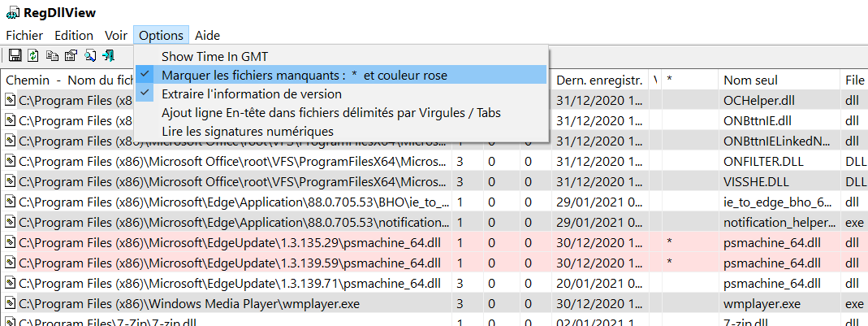Click file icon of the ONFILTER.DLL row
Viewport: 868px width, 326px height.
11,162
